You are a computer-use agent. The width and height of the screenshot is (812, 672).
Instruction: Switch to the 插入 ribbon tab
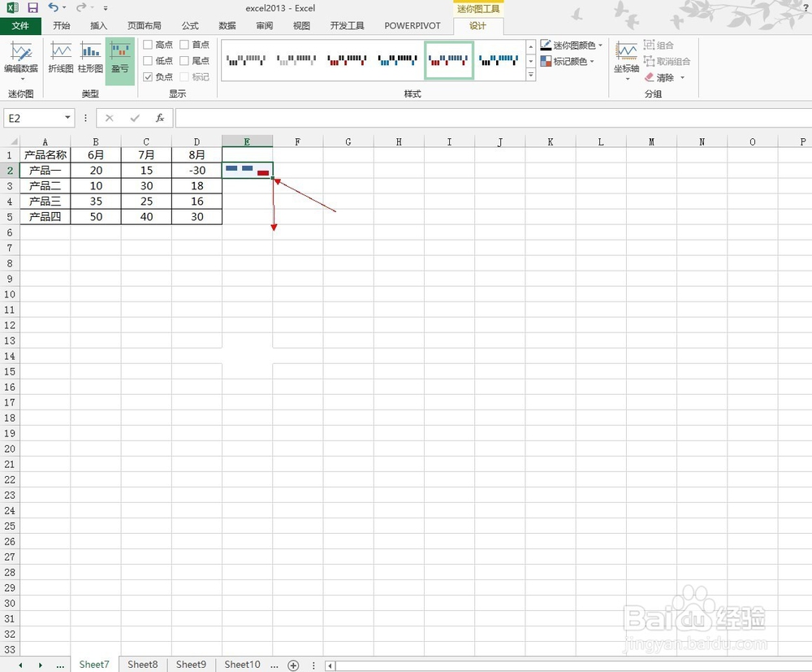[98, 25]
